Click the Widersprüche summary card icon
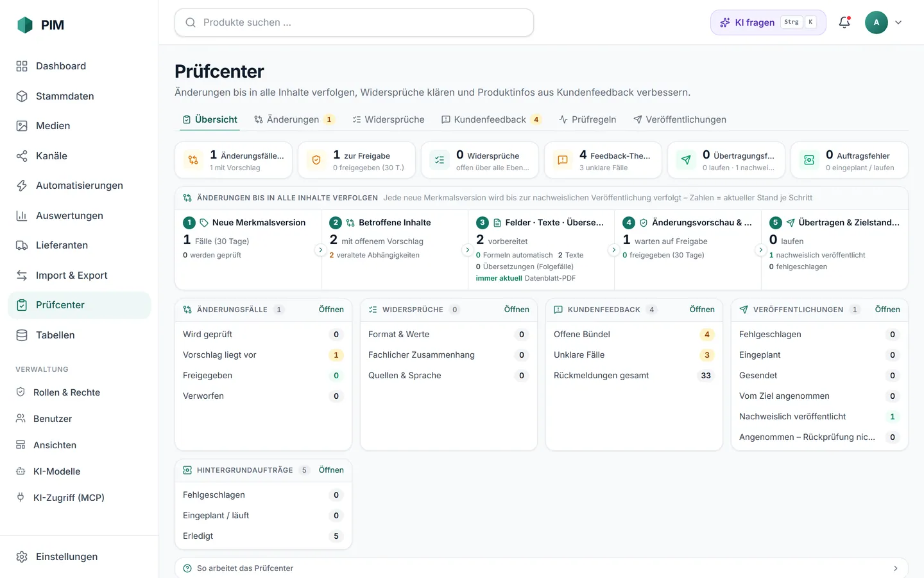 pyautogui.click(x=440, y=160)
